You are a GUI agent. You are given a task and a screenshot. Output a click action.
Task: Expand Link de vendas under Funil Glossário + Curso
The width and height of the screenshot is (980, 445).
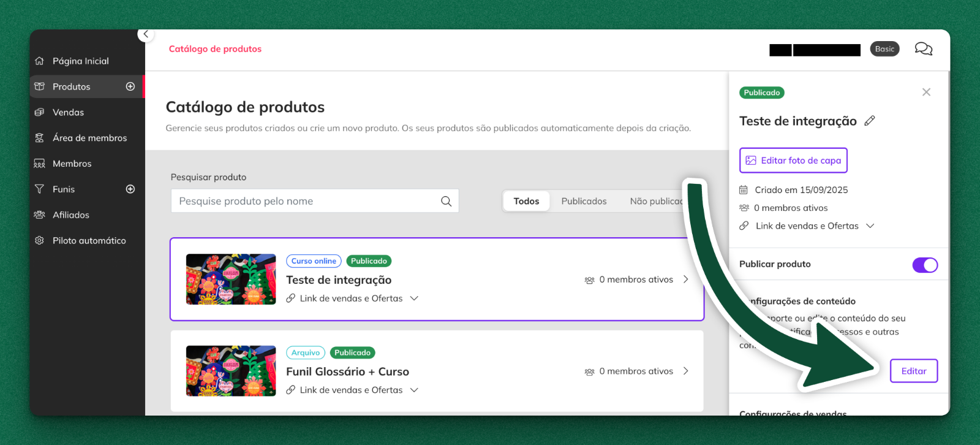(414, 390)
